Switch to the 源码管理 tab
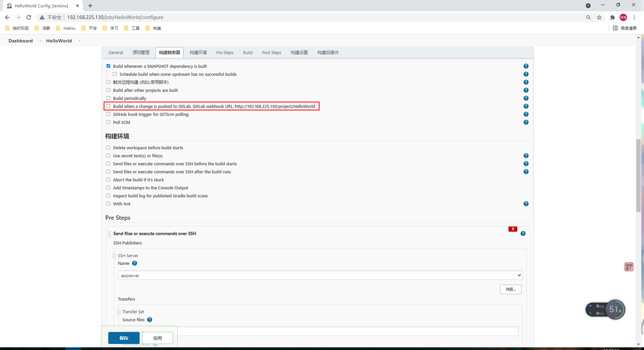The width and height of the screenshot is (644, 350). 141,52
